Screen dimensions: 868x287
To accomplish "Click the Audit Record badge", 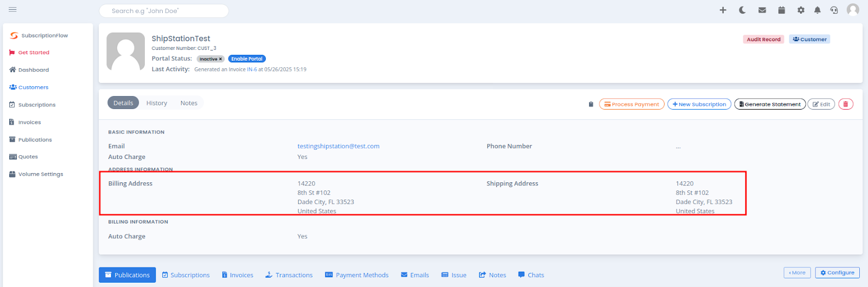I will point(763,39).
